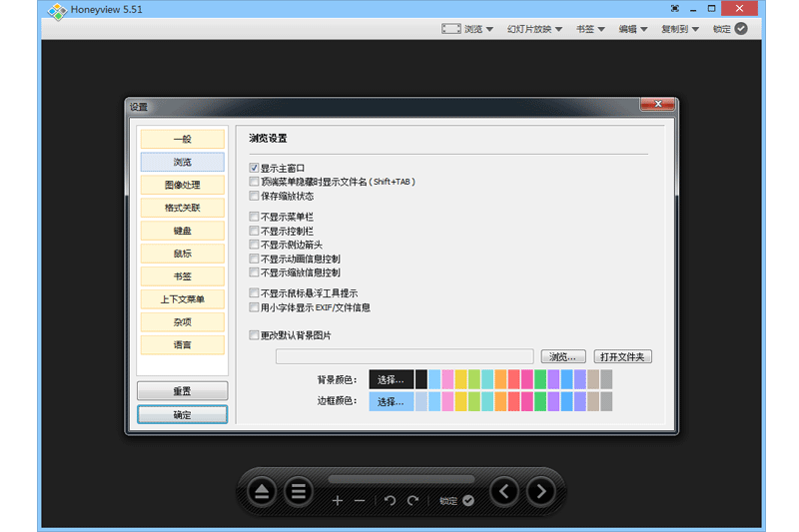Go to next image arrow
The height and width of the screenshot is (532, 799).
(541, 491)
